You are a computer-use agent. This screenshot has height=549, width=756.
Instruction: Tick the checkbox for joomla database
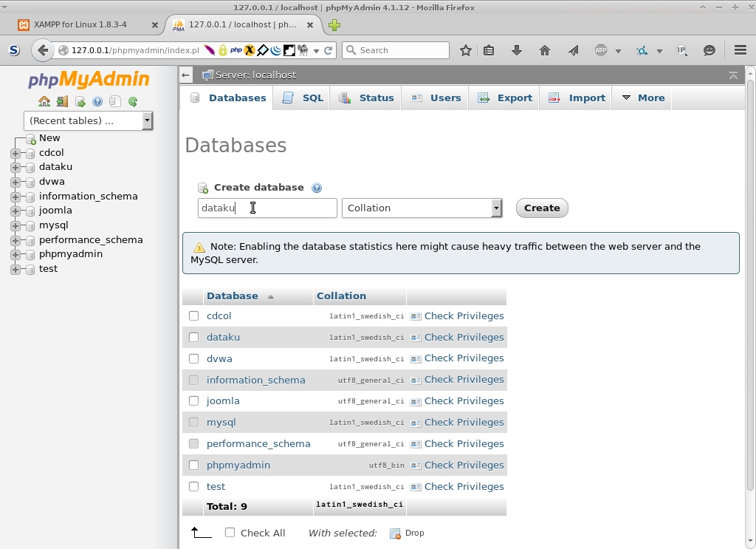click(x=194, y=401)
